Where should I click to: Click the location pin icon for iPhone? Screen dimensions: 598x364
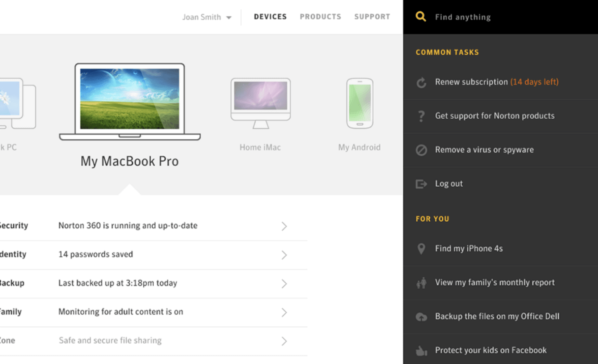[421, 249]
